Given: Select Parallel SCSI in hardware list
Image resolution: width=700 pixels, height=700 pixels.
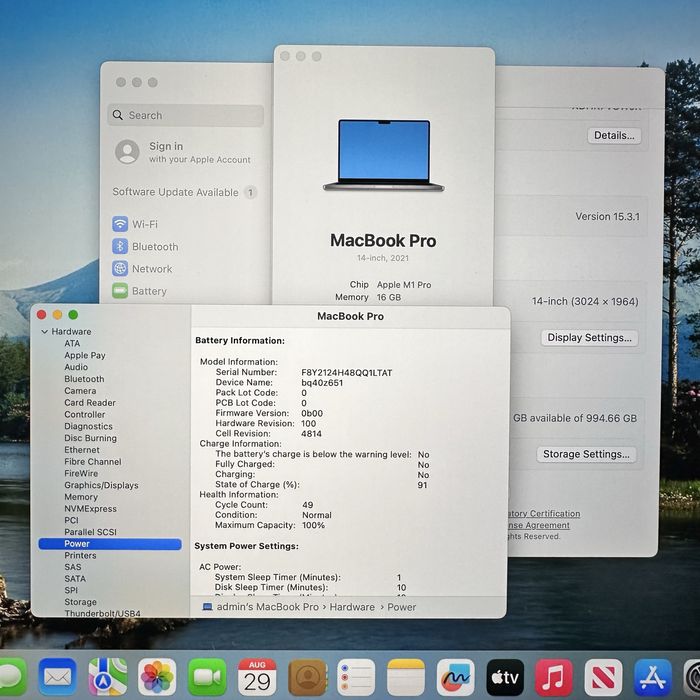Looking at the screenshot, I should [90, 532].
